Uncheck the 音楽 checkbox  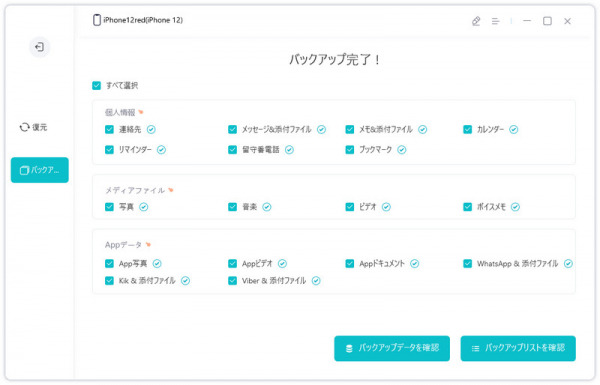point(232,207)
